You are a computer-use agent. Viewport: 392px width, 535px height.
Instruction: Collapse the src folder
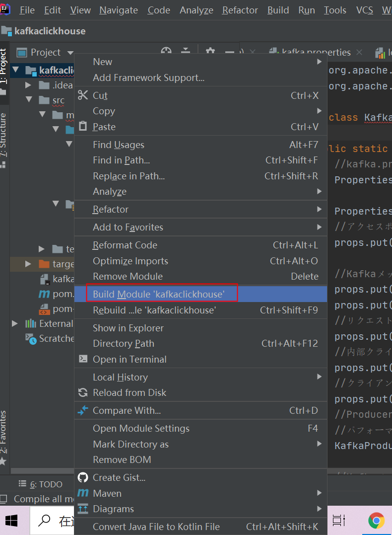click(x=29, y=100)
